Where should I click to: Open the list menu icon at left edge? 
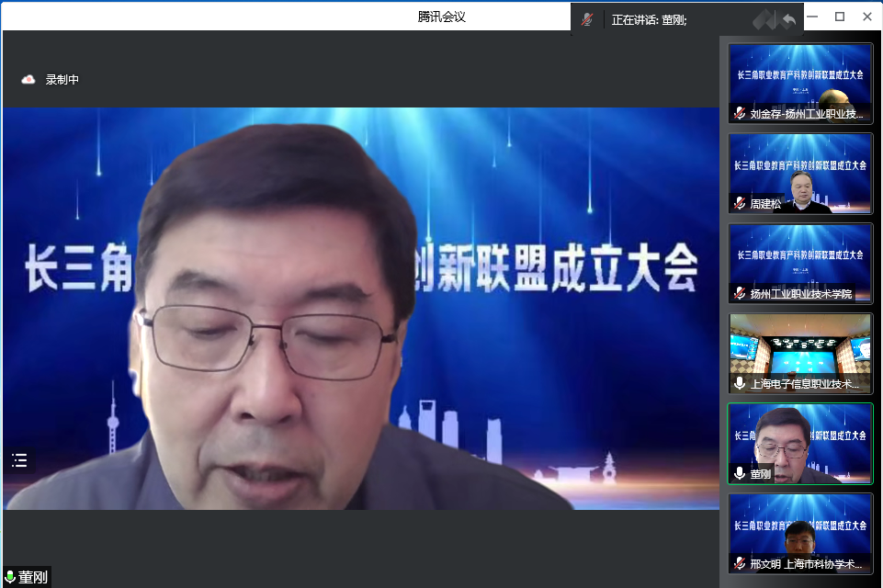point(19,460)
